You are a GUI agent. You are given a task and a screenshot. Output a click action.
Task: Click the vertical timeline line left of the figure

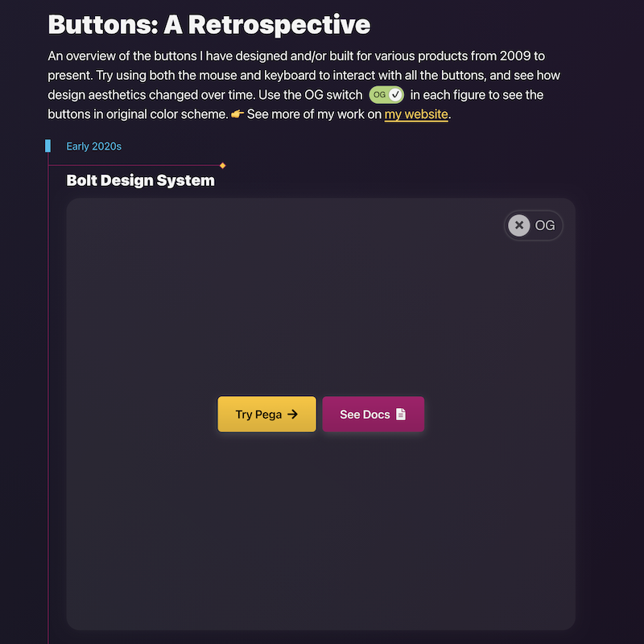coord(48,402)
